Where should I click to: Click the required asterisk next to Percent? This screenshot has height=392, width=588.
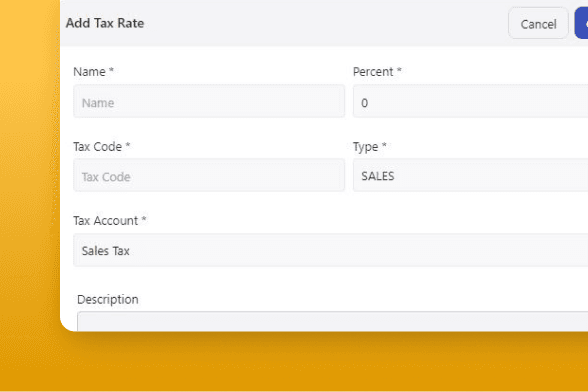coord(399,70)
